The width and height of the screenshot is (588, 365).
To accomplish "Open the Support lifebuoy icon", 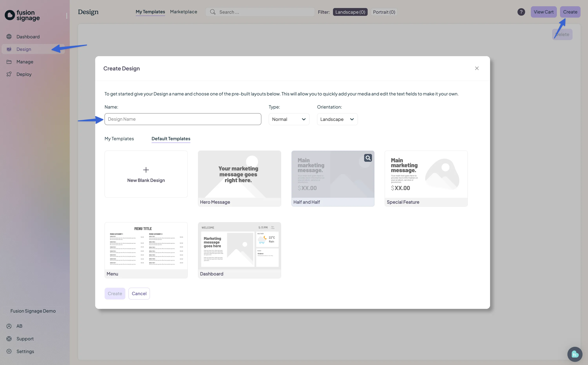I will pos(9,339).
